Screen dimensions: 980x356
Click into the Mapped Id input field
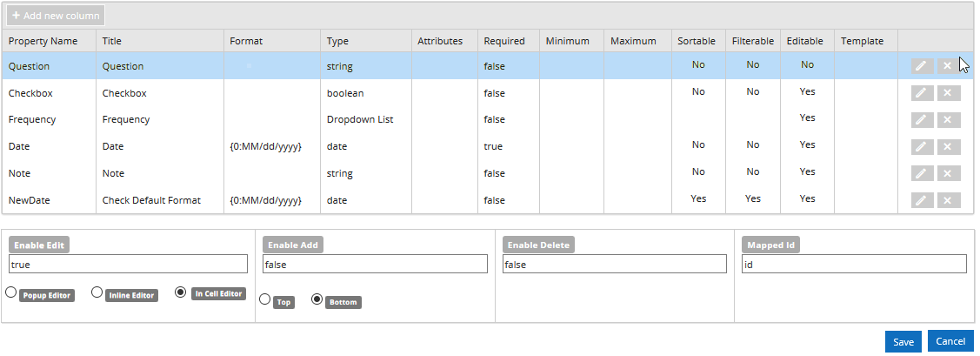[853, 265]
